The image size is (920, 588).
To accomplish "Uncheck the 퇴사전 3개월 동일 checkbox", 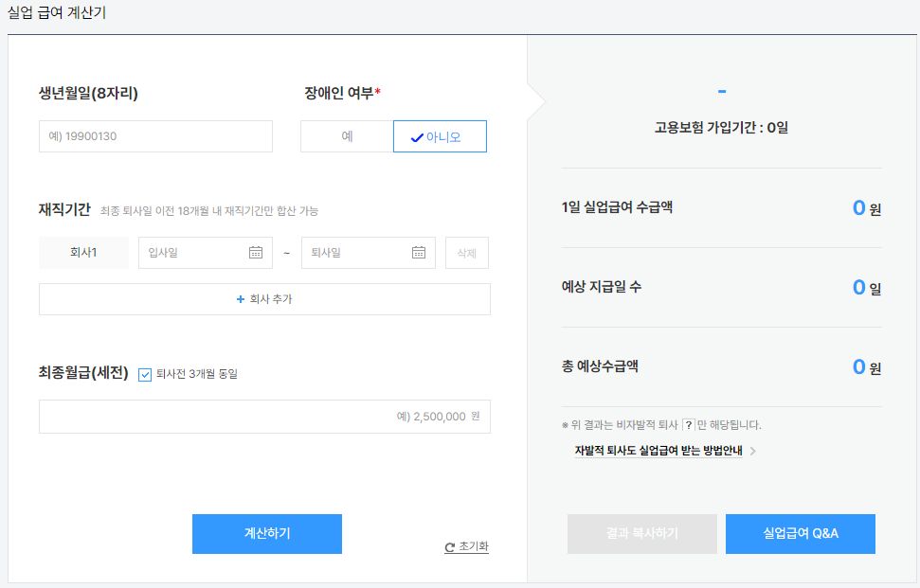I will coord(144,373).
